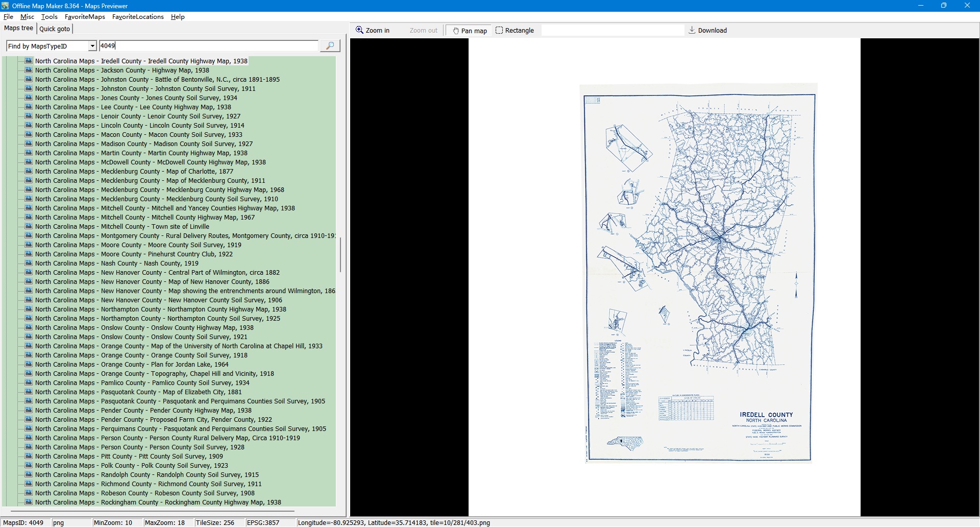Click map icon beside Pitt County Soil Survey
The width and height of the screenshot is (980, 527).
tap(29, 456)
